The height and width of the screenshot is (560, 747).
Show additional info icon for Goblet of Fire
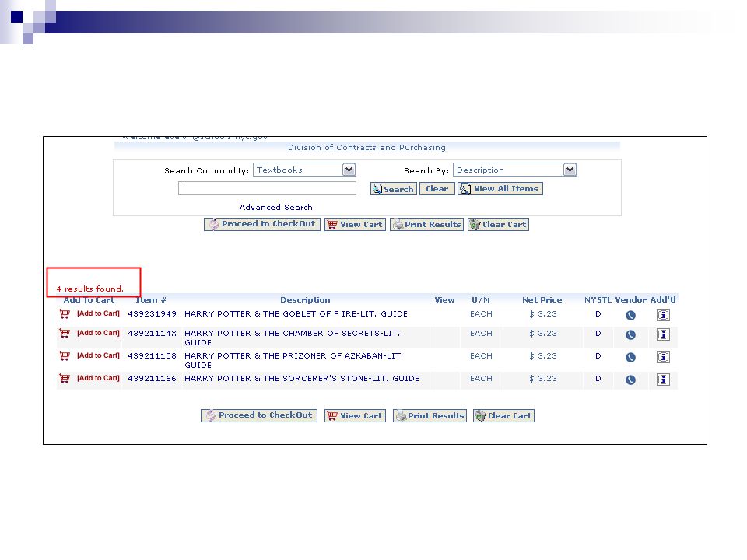[663, 315]
